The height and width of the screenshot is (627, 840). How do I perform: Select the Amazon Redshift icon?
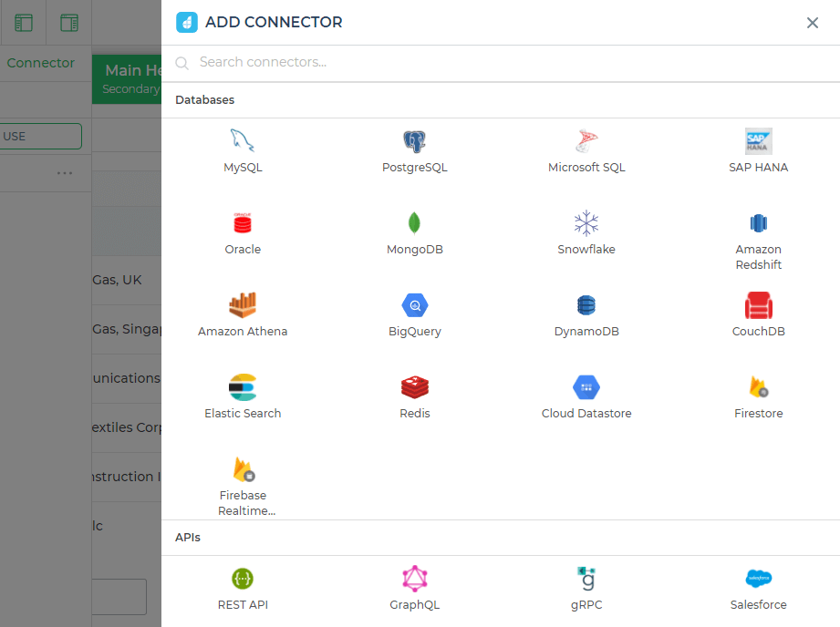[x=759, y=222]
